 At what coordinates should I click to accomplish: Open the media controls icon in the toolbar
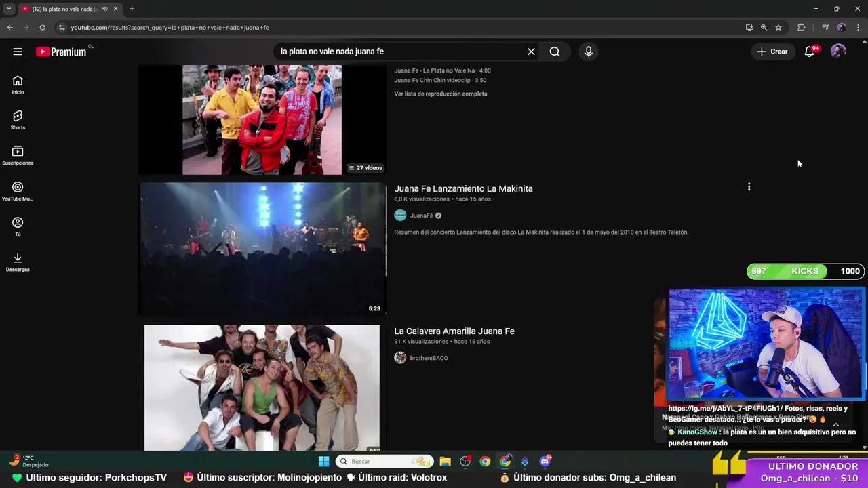coord(825,27)
